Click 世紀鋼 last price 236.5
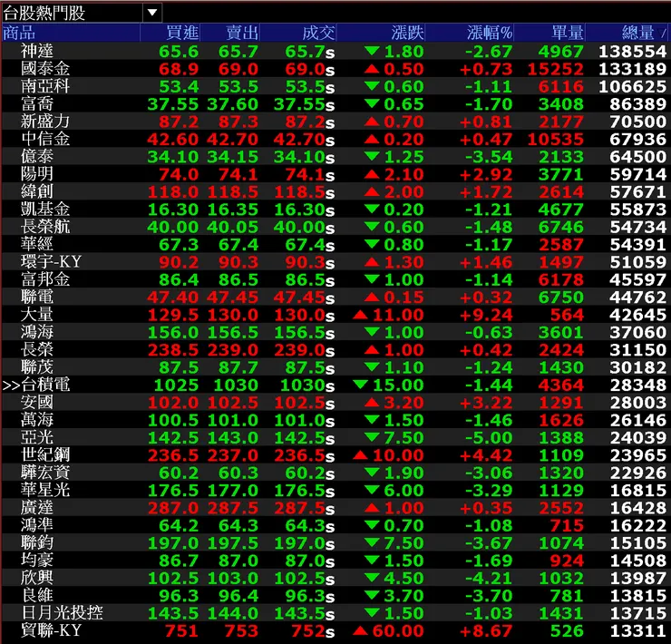671x644 pixels. [x=300, y=455]
